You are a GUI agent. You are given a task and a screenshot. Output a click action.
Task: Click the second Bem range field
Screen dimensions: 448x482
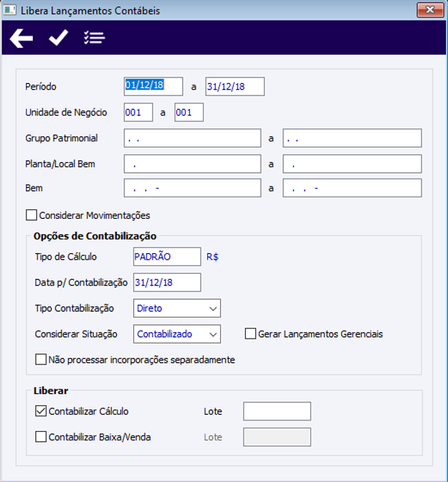pos(352,188)
